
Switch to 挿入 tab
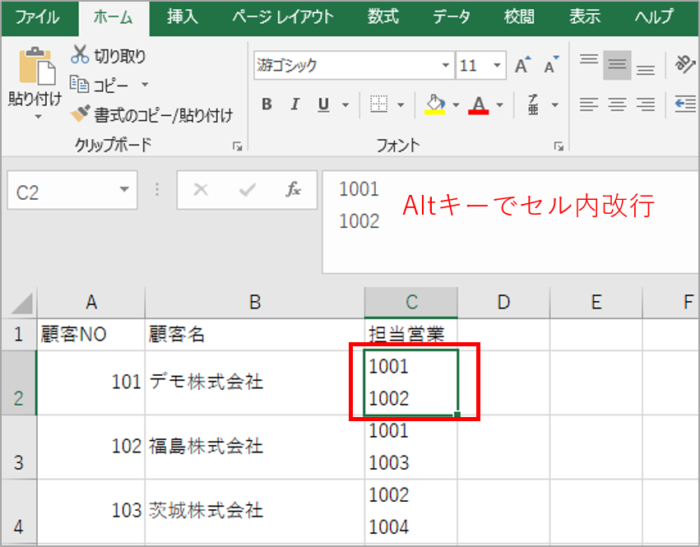[x=183, y=17]
